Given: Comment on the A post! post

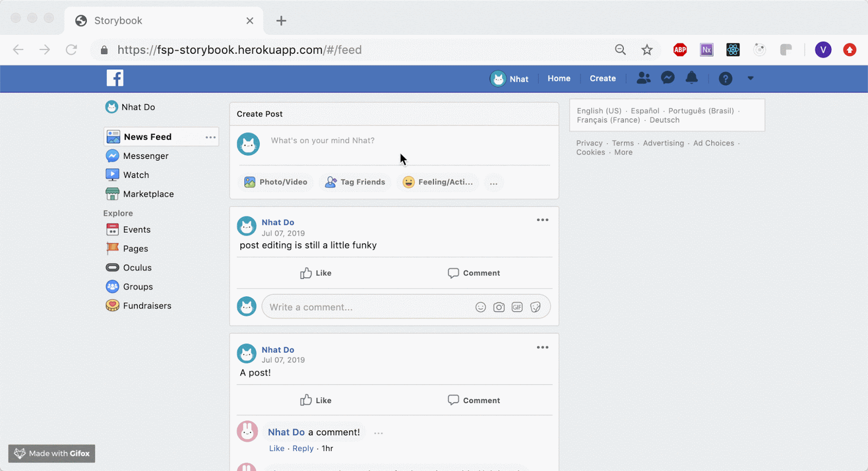Looking at the screenshot, I should pos(474,400).
